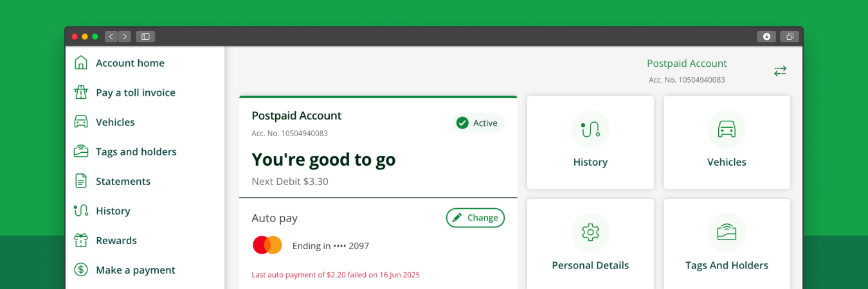Click the toll road icon in sidebar
This screenshot has width=868, height=289.
point(81,92)
